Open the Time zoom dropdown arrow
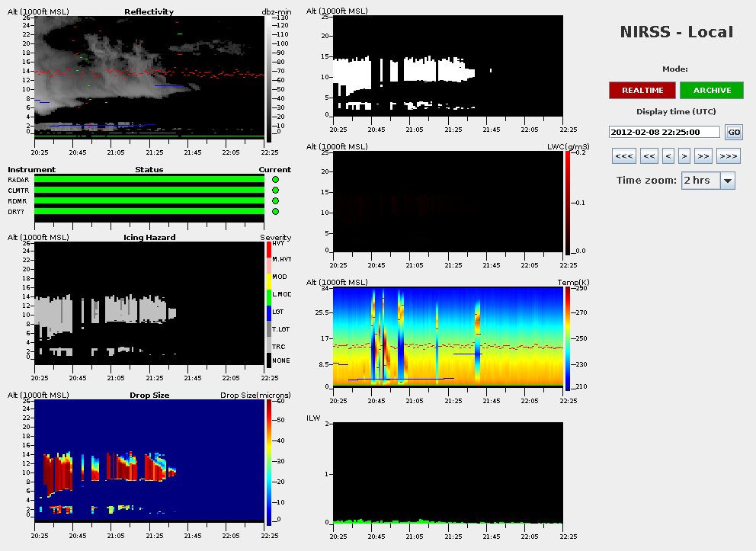The height and width of the screenshot is (551, 756). point(727,181)
